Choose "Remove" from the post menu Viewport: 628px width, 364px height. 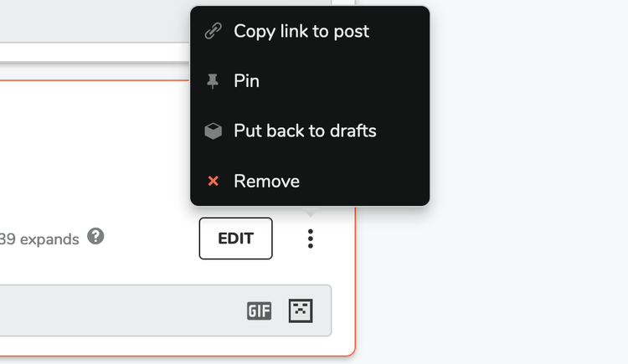266,181
